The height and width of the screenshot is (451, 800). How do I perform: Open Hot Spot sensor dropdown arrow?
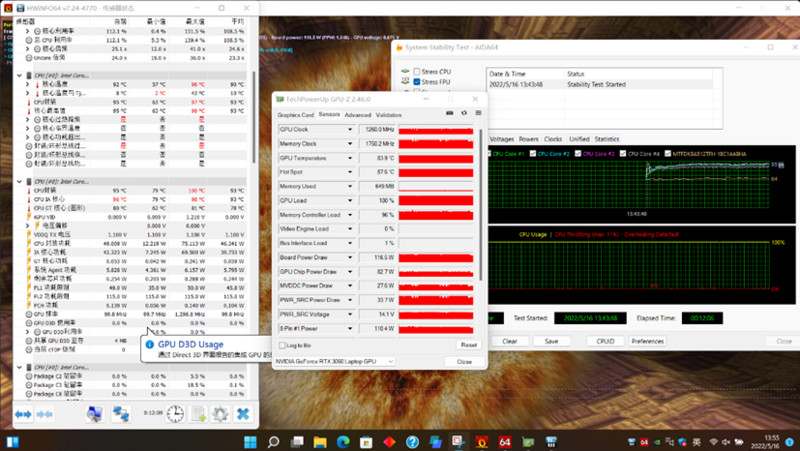(350, 172)
